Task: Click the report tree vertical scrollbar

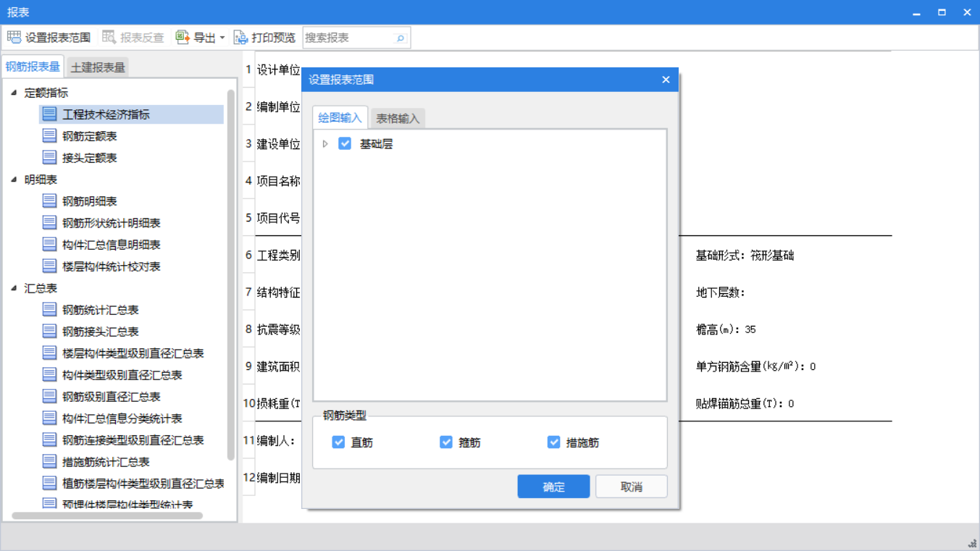Action: pos(231,275)
